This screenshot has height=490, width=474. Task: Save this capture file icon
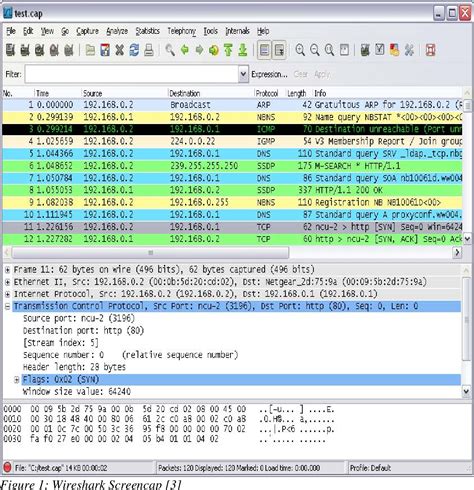tap(105, 50)
